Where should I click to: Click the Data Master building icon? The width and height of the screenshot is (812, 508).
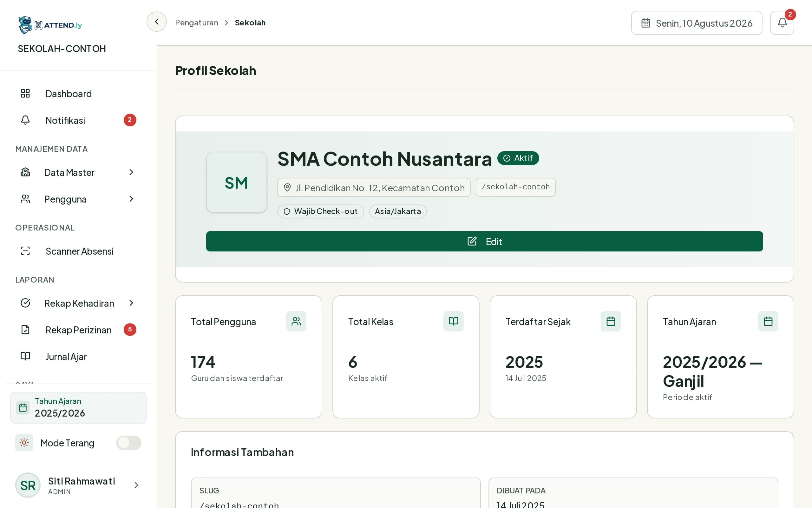pyautogui.click(x=25, y=172)
